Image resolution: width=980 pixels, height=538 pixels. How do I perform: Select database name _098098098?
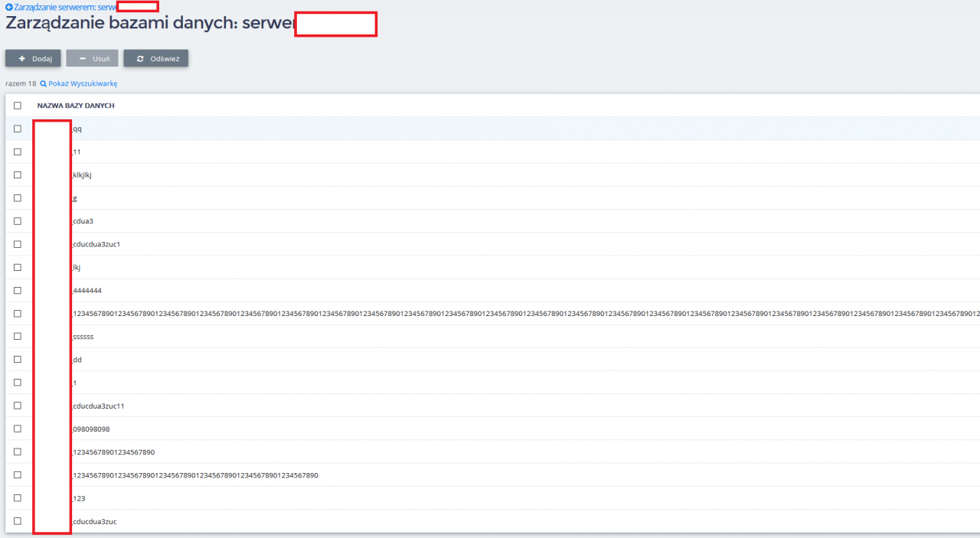pyautogui.click(x=91, y=429)
